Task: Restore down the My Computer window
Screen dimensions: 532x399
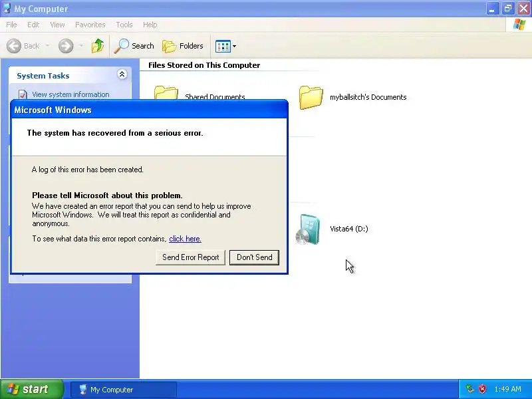Action: coord(508,9)
